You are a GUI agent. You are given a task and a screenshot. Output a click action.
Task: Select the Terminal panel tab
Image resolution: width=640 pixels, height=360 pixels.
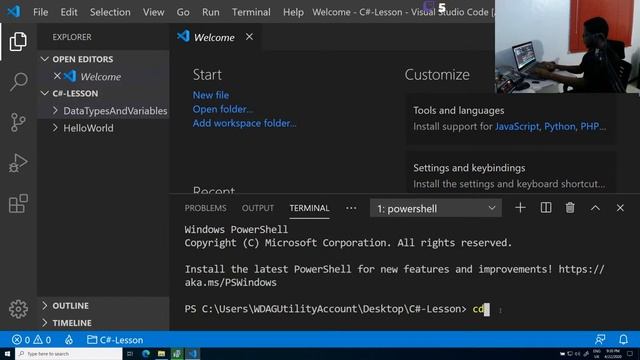click(x=309, y=208)
